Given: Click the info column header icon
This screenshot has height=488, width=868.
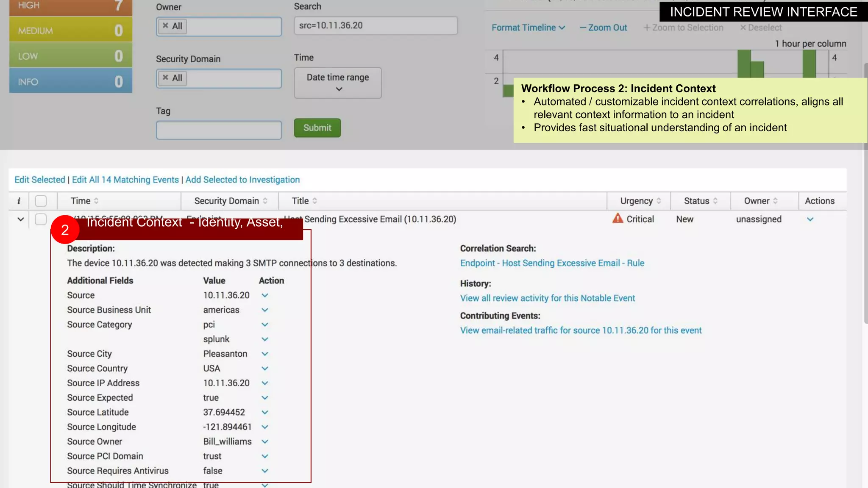Looking at the screenshot, I should pos(19,201).
